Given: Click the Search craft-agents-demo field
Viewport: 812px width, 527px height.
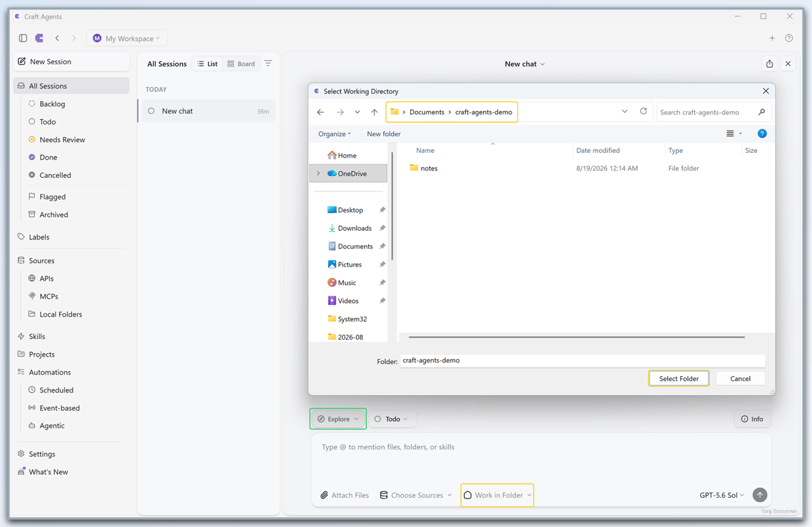Looking at the screenshot, I should (x=714, y=112).
